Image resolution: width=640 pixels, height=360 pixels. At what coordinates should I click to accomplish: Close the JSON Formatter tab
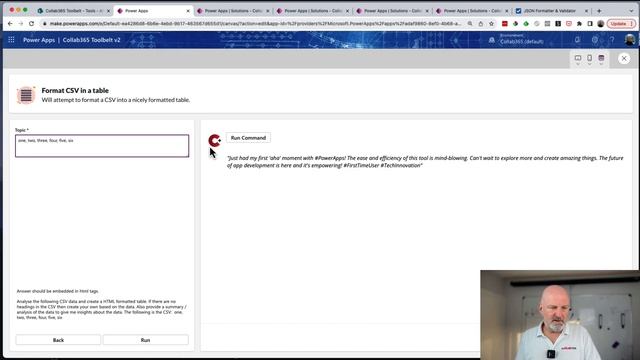click(x=587, y=11)
